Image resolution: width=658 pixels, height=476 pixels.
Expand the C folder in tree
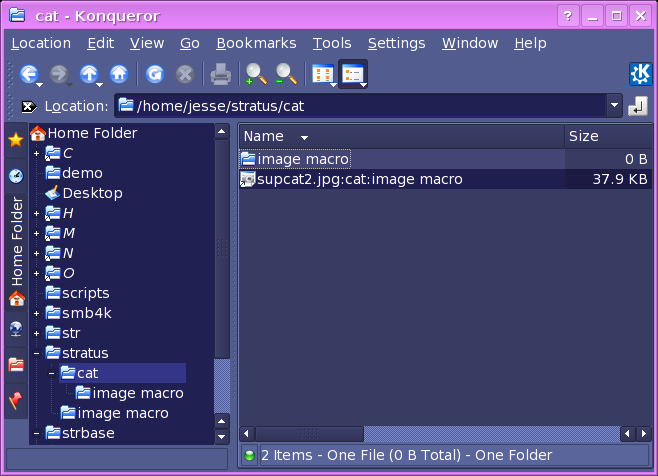click(x=37, y=154)
